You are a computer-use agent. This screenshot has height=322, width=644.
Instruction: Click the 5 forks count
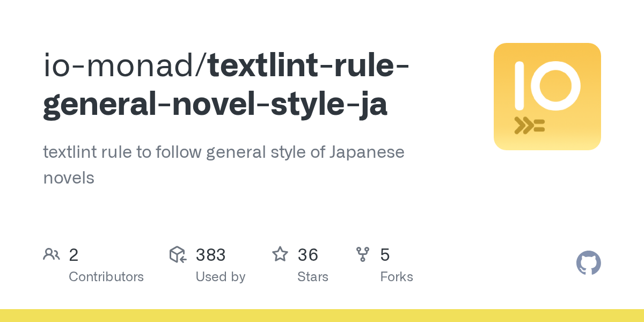click(385, 254)
